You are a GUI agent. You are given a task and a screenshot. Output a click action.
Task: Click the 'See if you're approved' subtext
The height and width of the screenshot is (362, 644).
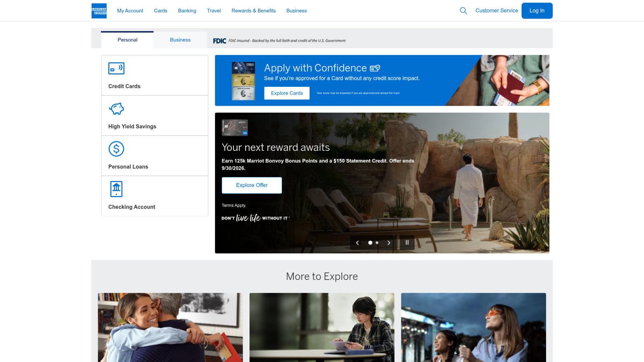(342, 78)
